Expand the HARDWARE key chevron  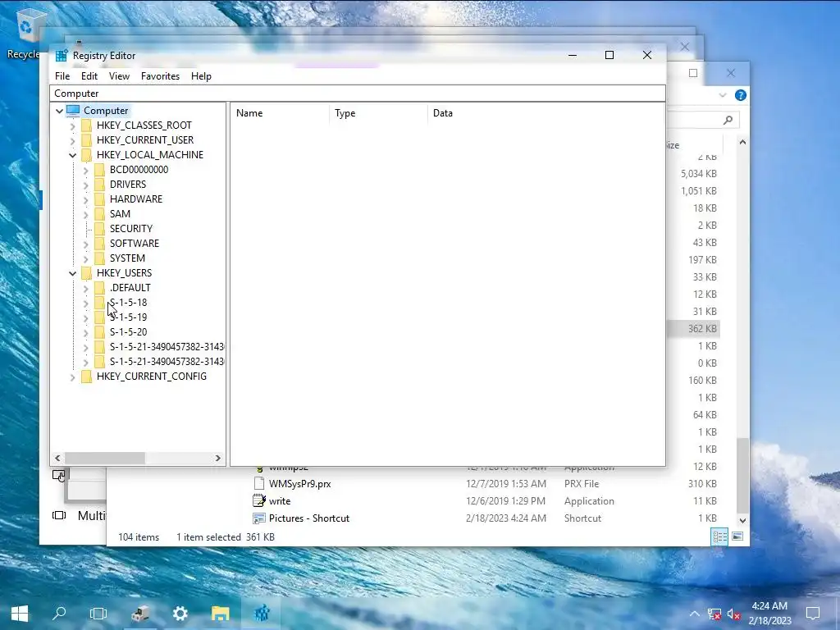pos(85,200)
